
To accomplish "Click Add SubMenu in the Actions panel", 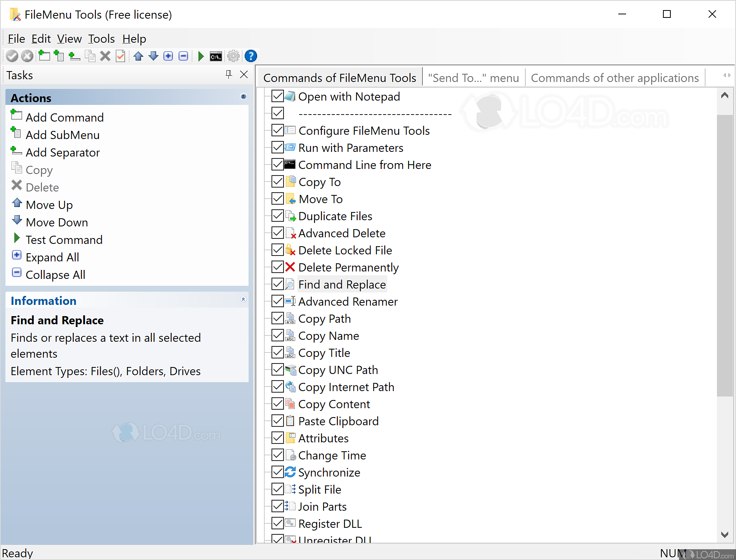I will tap(62, 135).
